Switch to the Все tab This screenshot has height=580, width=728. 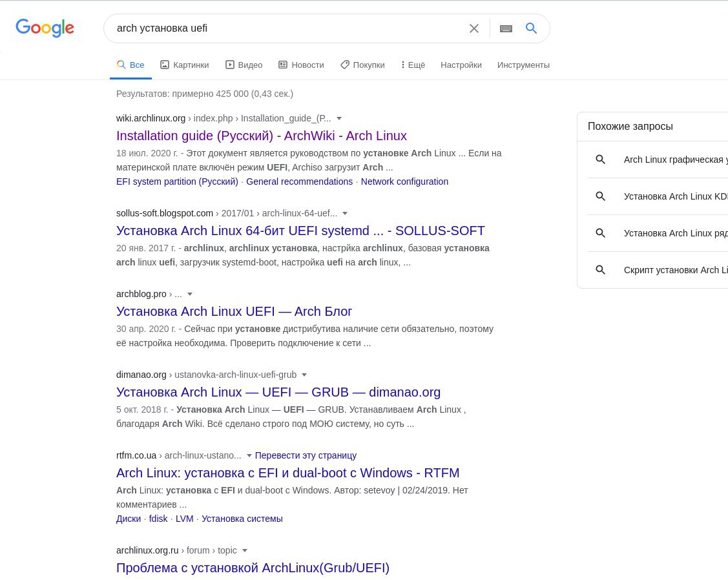pyautogui.click(x=130, y=65)
